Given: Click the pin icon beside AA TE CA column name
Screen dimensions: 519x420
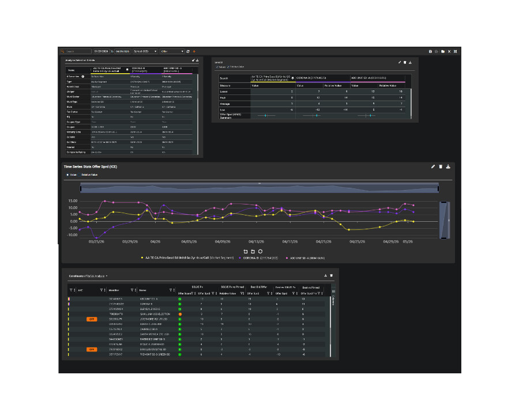Looking at the screenshot, I should click(x=127, y=70).
